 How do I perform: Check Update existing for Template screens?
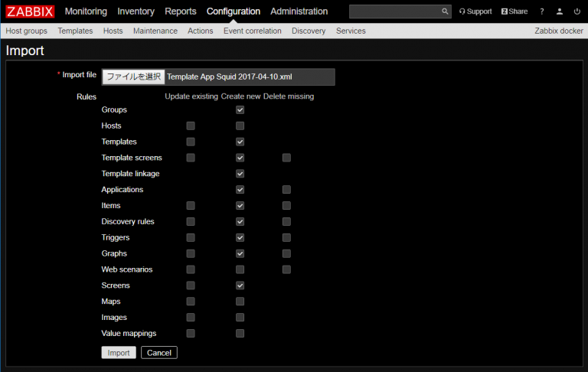point(191,158)
